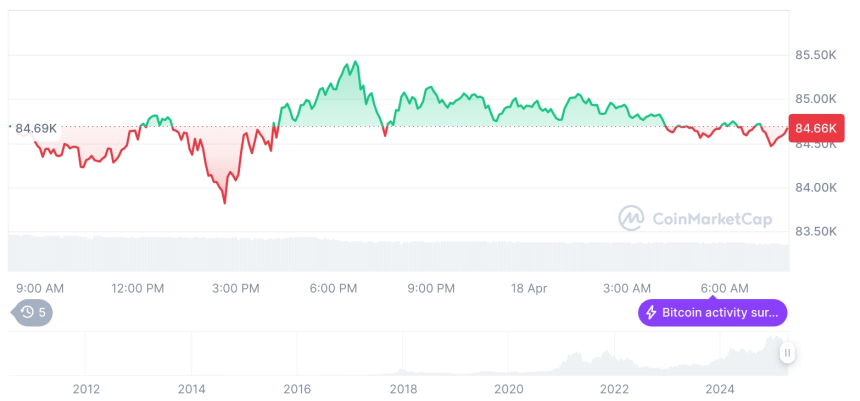
Task: Click the 2024 year label
Action: tap(720, 389)
